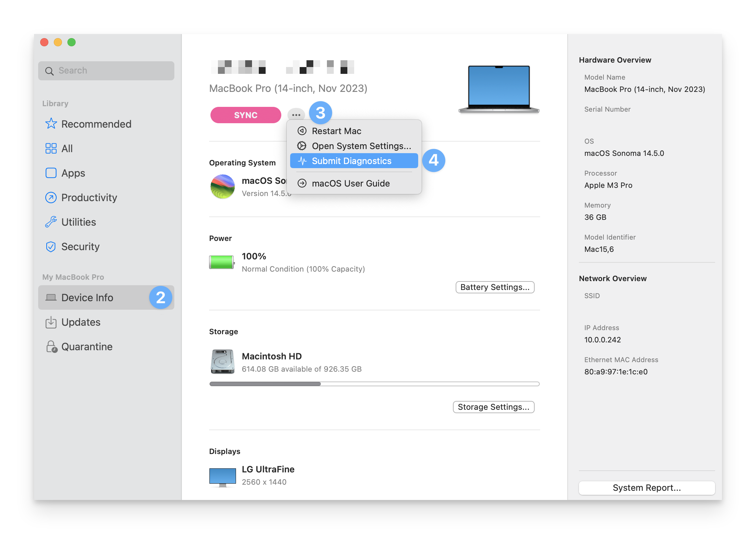Choose Open System Settings from the menu

tap(361, 146)
